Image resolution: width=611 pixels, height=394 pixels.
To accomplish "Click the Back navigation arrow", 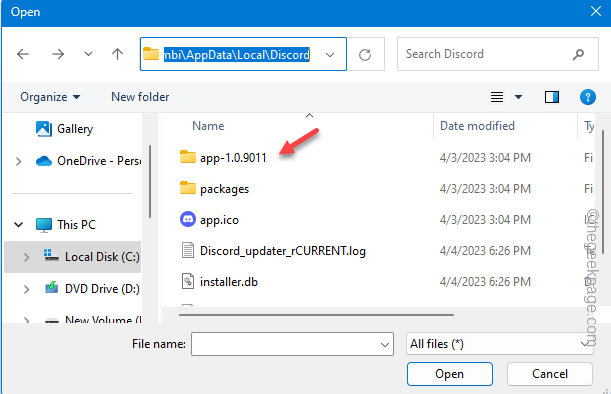I will point(23,54).
